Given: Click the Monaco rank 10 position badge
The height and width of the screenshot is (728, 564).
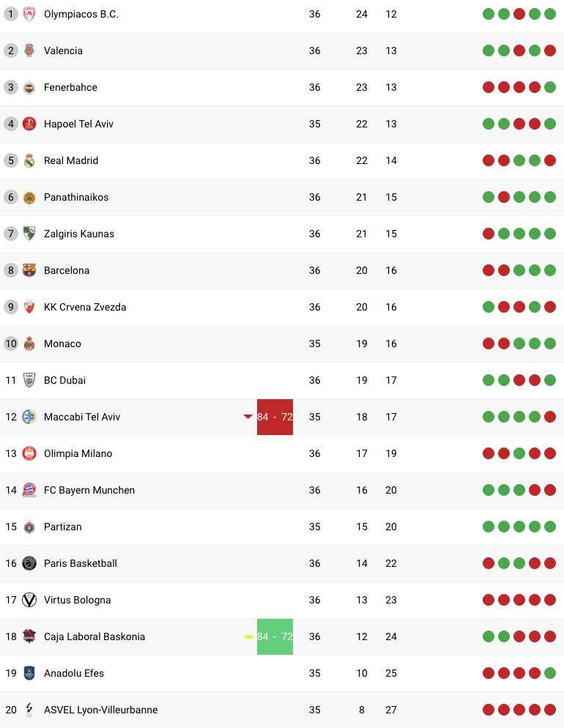Looking at the screenshot, I should [10, 343].
